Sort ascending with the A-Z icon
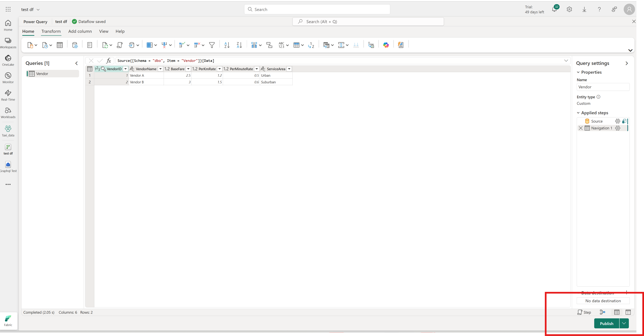This screenshot has height=336, width=644. [x=227, y=45]
